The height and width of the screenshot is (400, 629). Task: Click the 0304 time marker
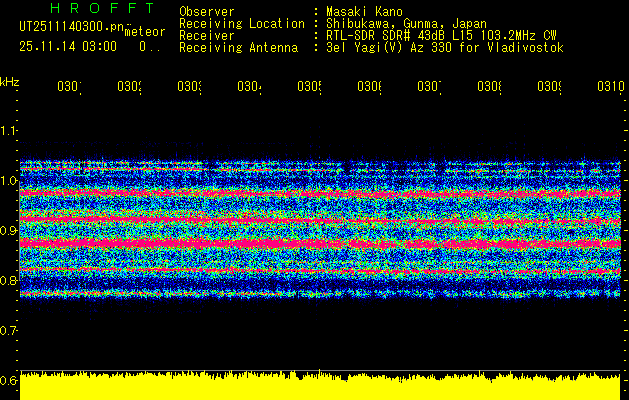point(249,86)
